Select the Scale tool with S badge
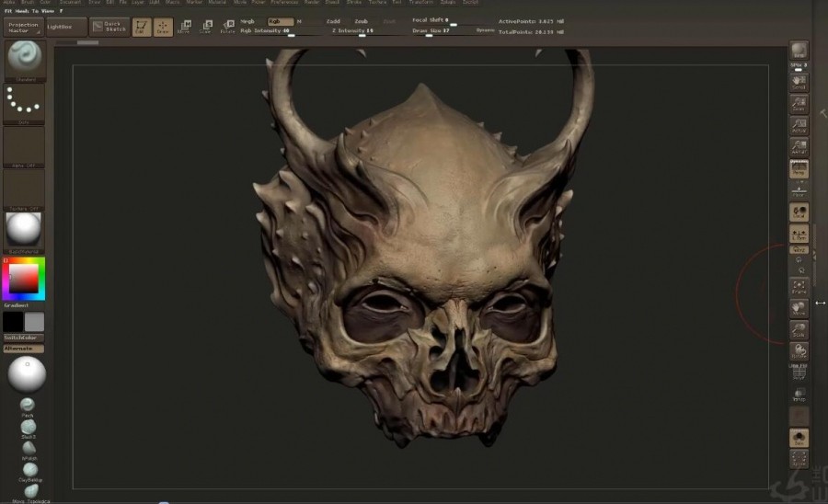Viewport: 828px width, 504px height. [206, 27]
